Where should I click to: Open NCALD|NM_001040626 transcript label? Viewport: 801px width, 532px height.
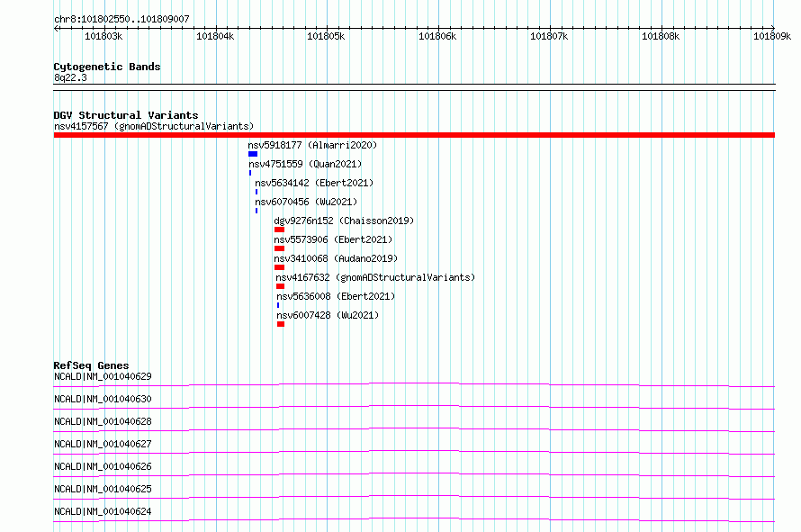(103, 466)
